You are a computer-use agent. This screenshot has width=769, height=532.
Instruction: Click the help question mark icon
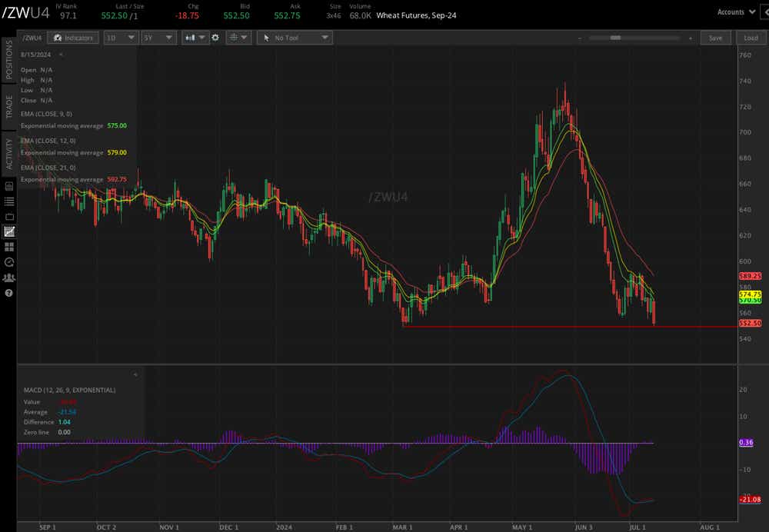pos(9,293)
